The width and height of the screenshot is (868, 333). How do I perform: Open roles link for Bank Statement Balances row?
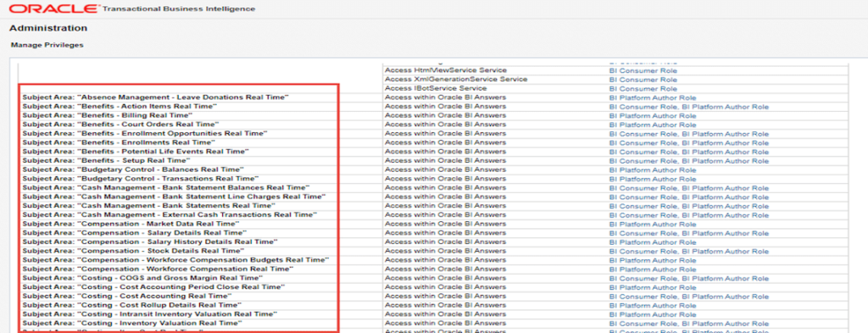tap(688, 188)
